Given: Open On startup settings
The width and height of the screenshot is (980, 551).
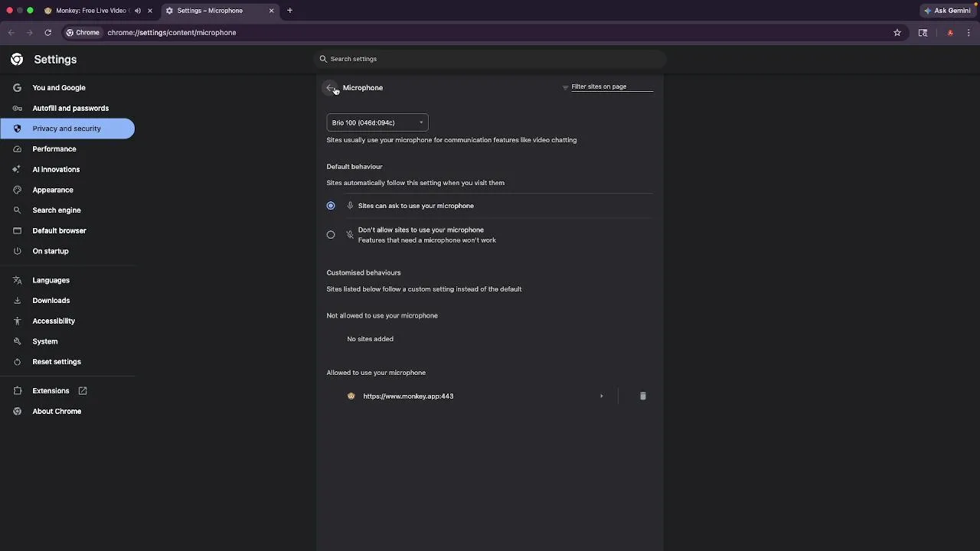Looking at the screenshot, I should click(51, 251).
